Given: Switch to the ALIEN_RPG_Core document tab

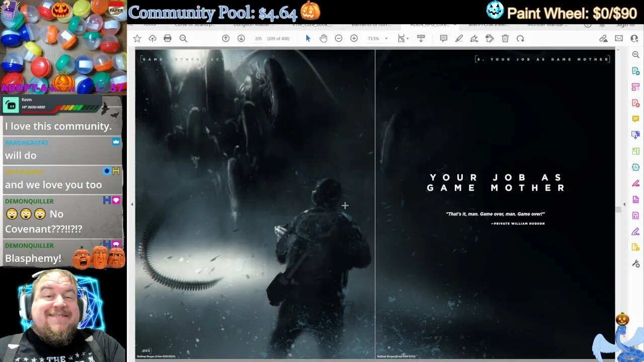Looking at the screenshot, I should pos(429,24).
